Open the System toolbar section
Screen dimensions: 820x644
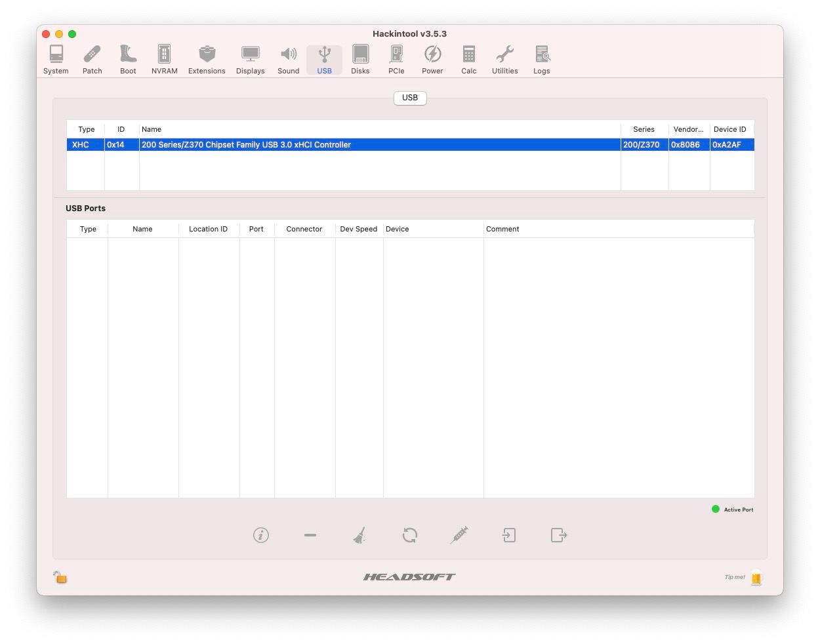click(x=56, y=60)
